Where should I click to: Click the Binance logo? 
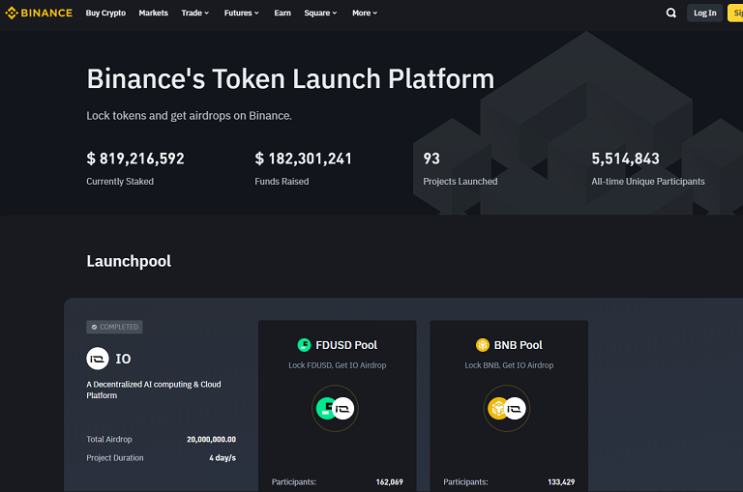[x=39, y=13]
